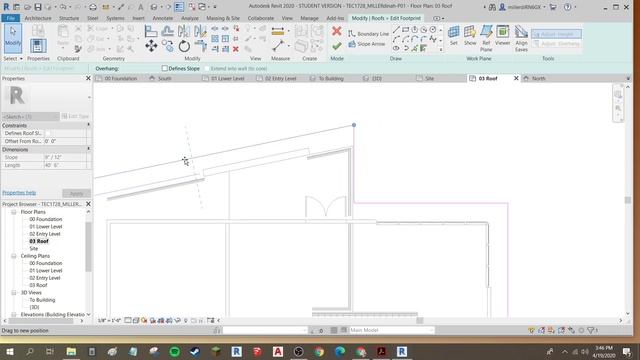The height and width of the screenshot is (360, 640).
Task: Click the Align tool in Modify panel
Action: pos(151,31)
